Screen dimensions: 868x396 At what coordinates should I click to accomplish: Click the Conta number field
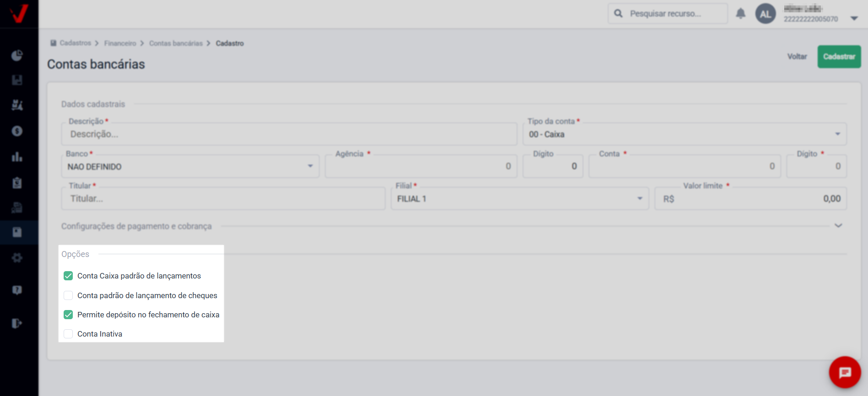(x=684, y=166)
